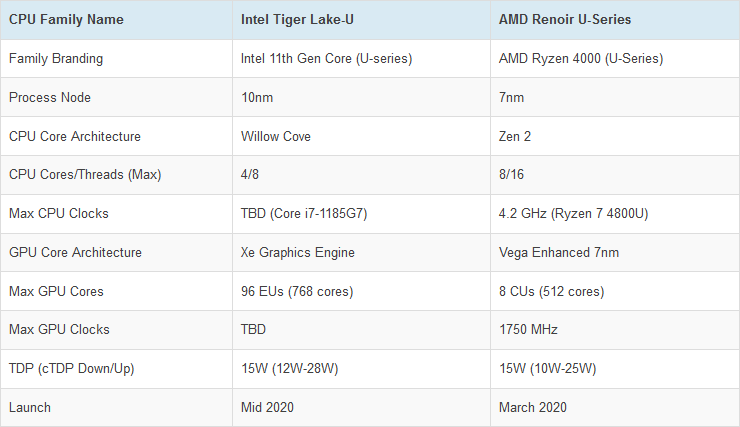Screen dimensions: 740x427
Task: Select the "1750 MHz" GPU clock cell
Action: click(x=528, y=330)
